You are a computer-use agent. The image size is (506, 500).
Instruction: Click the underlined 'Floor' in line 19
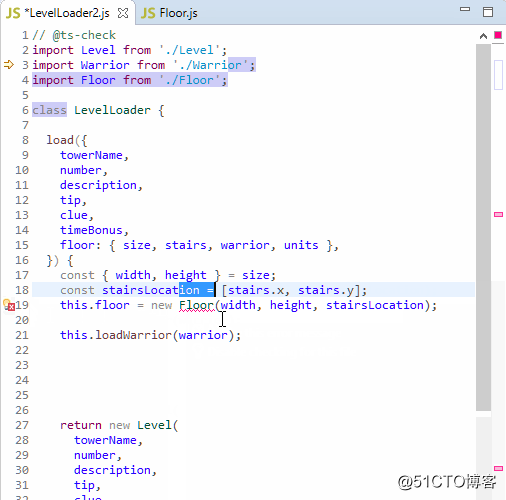(x=196, y=305)
